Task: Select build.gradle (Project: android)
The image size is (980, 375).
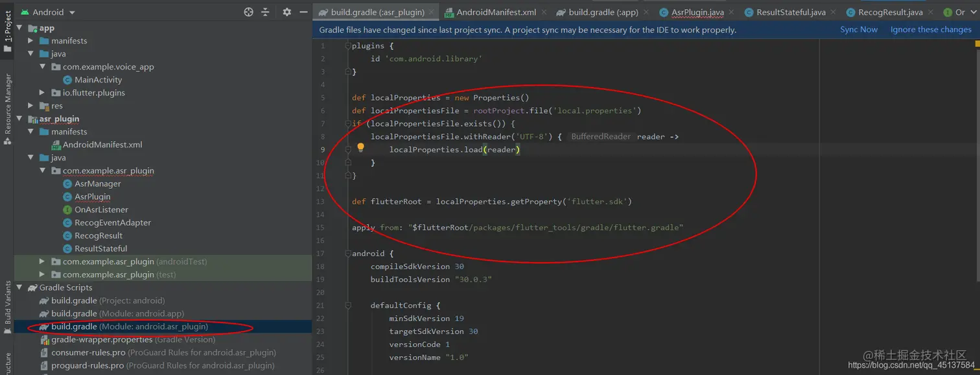Action: (108, 300)
